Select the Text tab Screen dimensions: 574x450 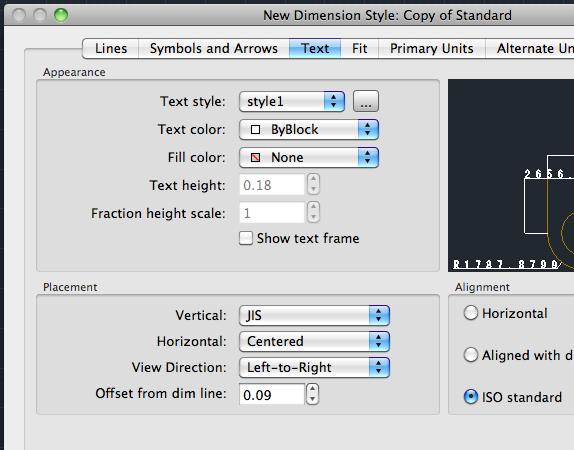[315, 48]
